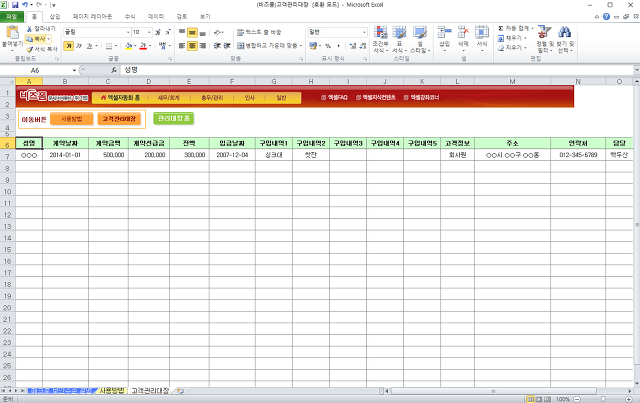Toggle middle vertical alignment
The image size is (640, 403).
pos(192,32)
